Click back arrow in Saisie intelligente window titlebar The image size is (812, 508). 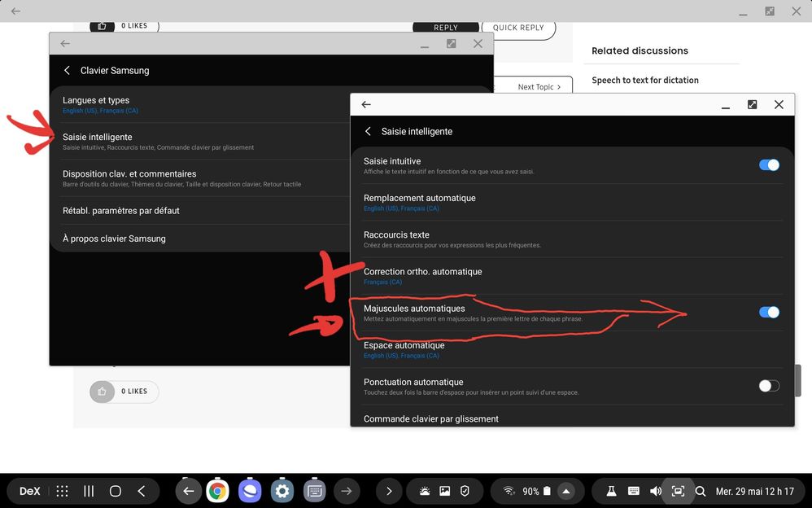point(366,104)
